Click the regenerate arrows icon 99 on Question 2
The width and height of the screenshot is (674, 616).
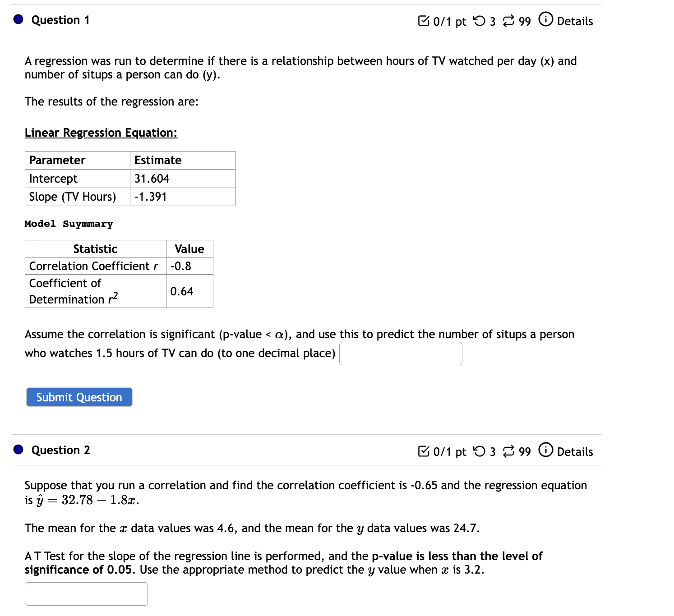point(510,451)
